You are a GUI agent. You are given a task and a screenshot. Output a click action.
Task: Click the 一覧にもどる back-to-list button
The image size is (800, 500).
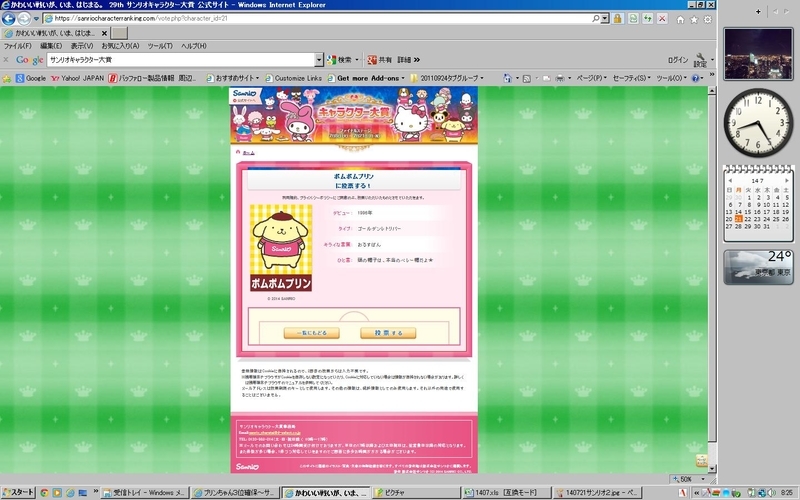point(312,333)
